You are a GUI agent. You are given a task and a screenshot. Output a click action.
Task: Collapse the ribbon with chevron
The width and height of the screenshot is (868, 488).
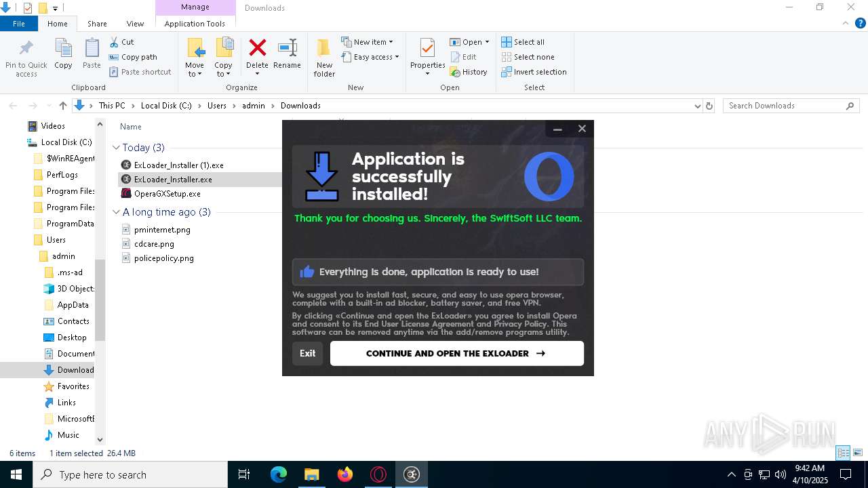coord(846,23)
